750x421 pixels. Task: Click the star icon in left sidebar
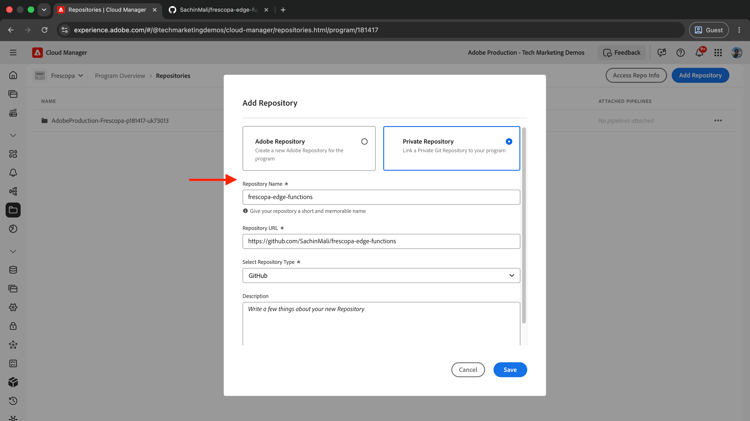click(13, 345)
